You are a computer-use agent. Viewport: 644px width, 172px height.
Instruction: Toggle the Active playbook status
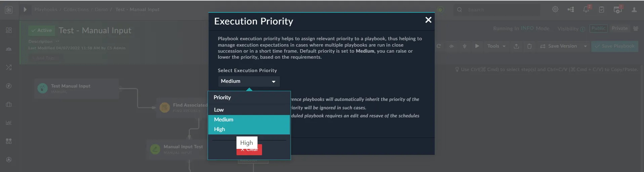coord(42,31)
